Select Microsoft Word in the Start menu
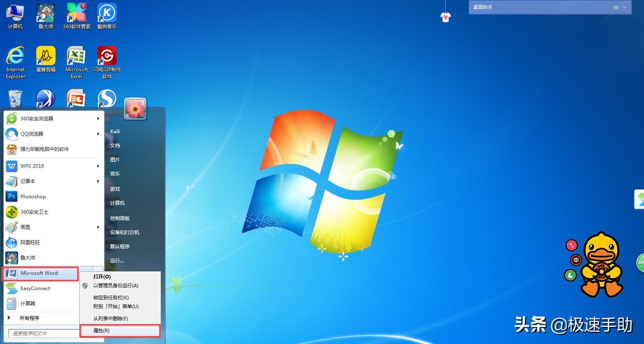This screenshot has width=644, height=344. click(x=40, y=274)
